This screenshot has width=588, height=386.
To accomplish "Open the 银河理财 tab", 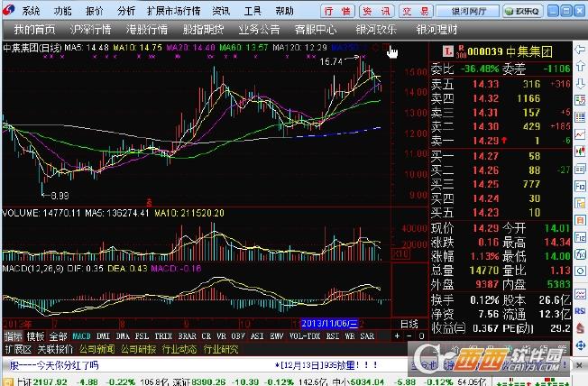I will pos(436,29).
